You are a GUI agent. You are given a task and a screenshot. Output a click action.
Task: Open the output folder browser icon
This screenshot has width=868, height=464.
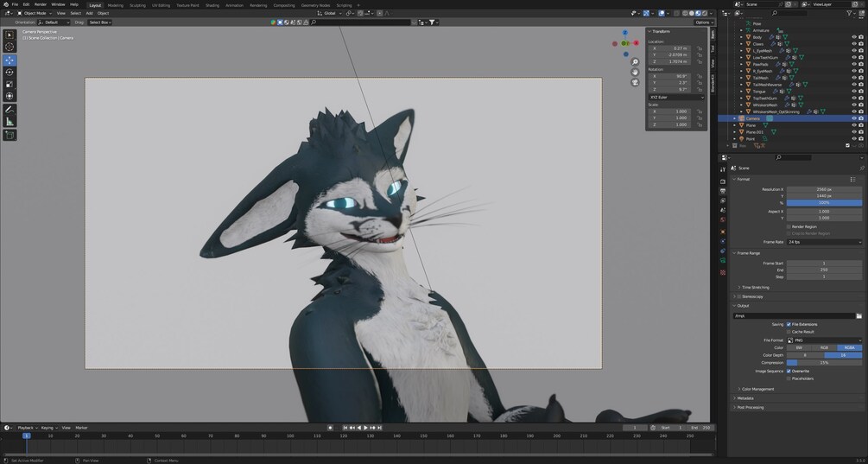[858, 316]
